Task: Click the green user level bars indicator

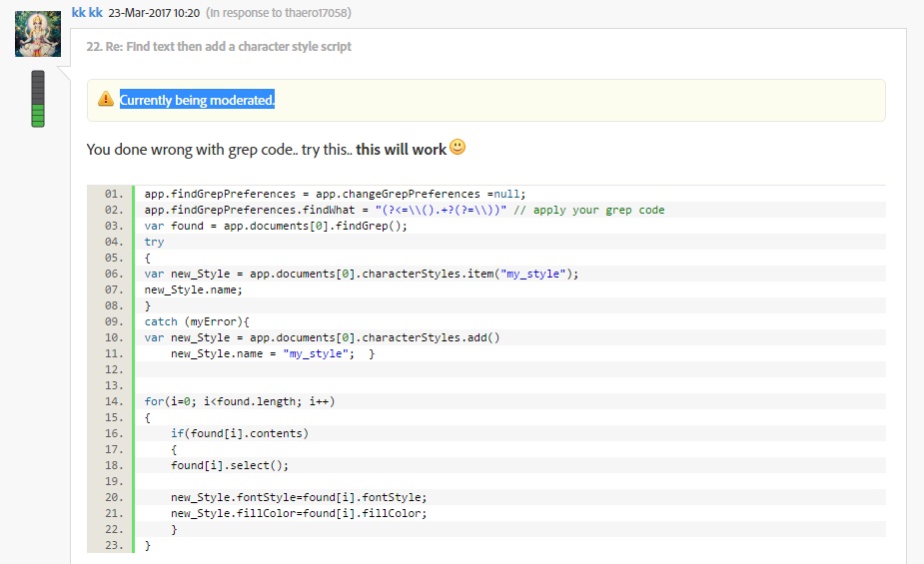Action: [x=38, y=99]
